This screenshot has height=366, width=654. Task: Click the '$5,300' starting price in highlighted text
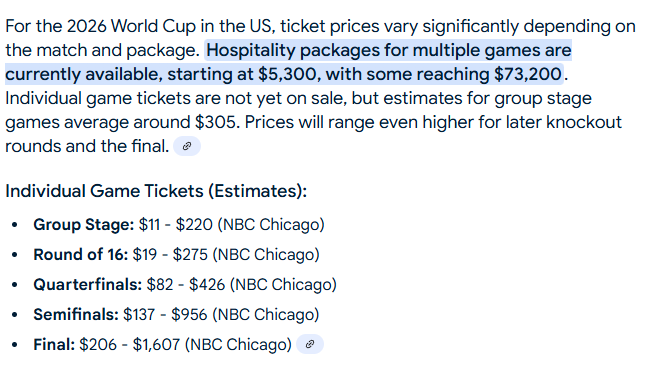289,74
